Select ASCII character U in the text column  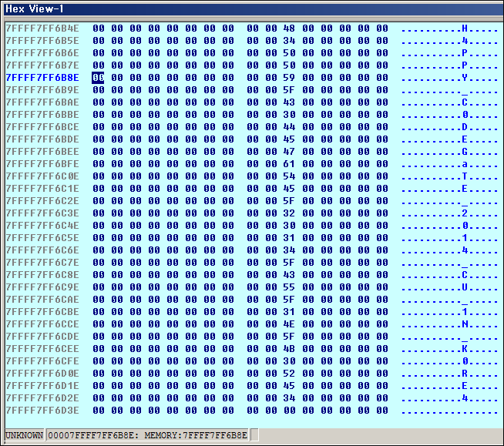tap(465, 287)
